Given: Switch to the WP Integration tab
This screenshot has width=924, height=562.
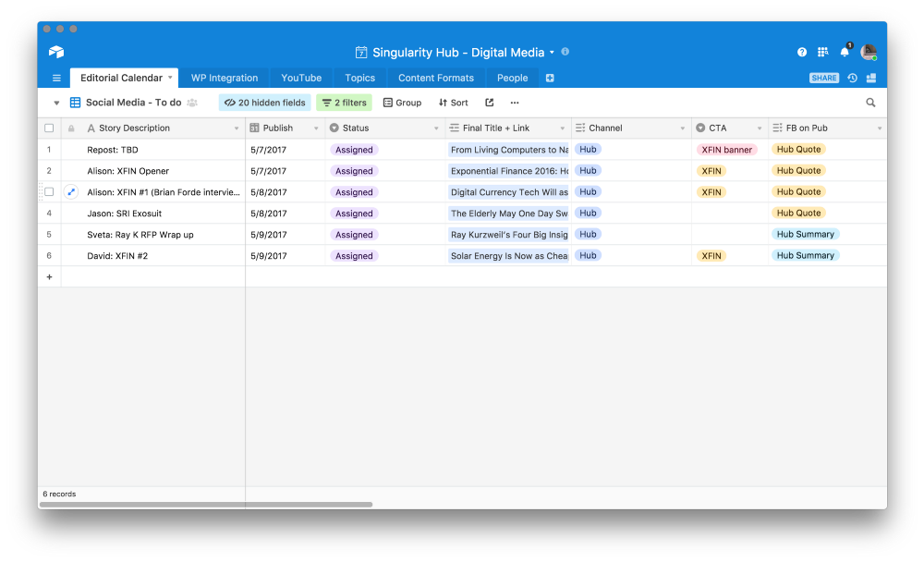Looking at the screenshot, I should tap(225, 78).
